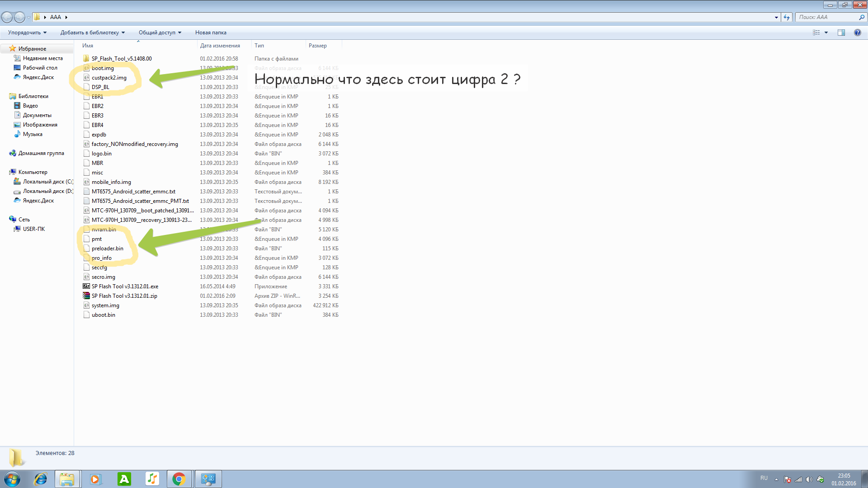Image resolution: width=868 pixels, height=488 pixels.
Task: Open the view options dropdown arrow
Action: point(826,33)
